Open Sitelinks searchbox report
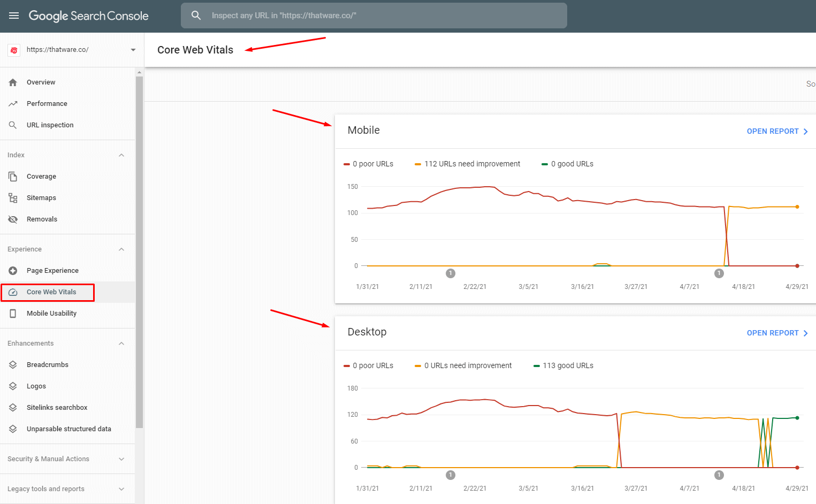The height and width of the screenshot is (504, 816). coord(67,408)
